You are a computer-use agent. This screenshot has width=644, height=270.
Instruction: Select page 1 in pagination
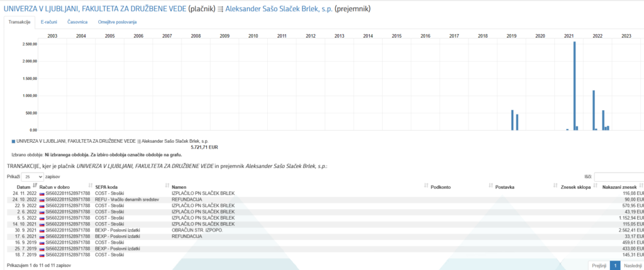click(615, 266)
